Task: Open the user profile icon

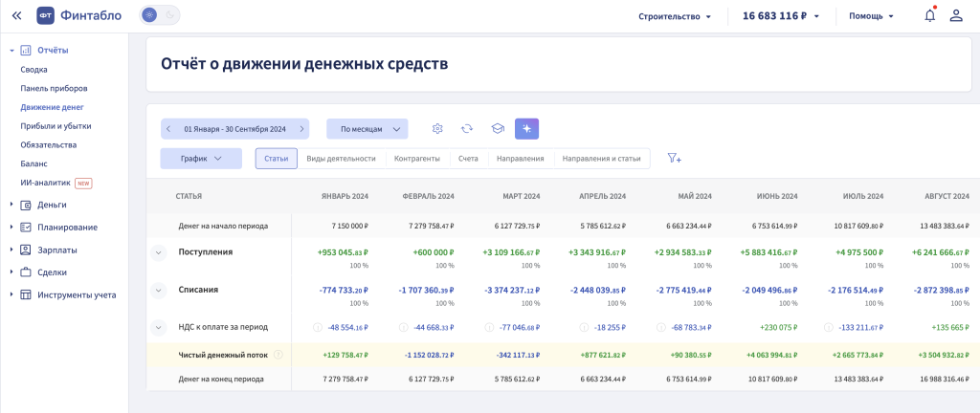Action: tap(956, 15)
